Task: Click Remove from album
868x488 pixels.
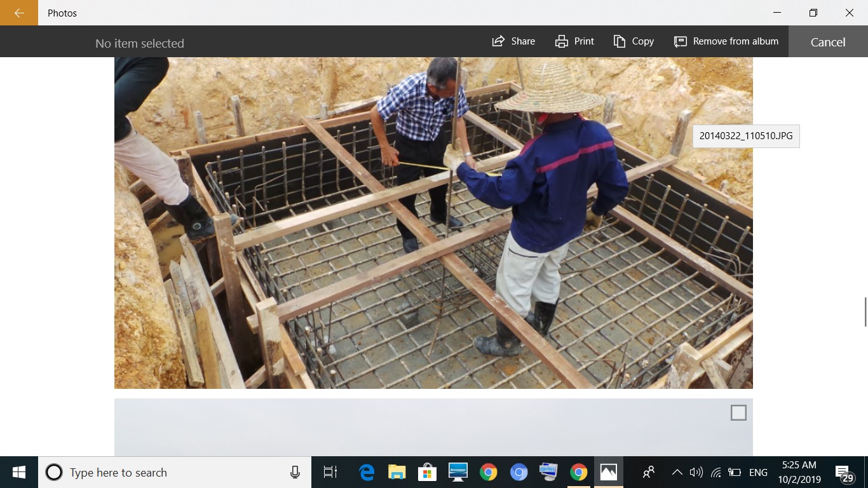Action: tap(726, 41)
